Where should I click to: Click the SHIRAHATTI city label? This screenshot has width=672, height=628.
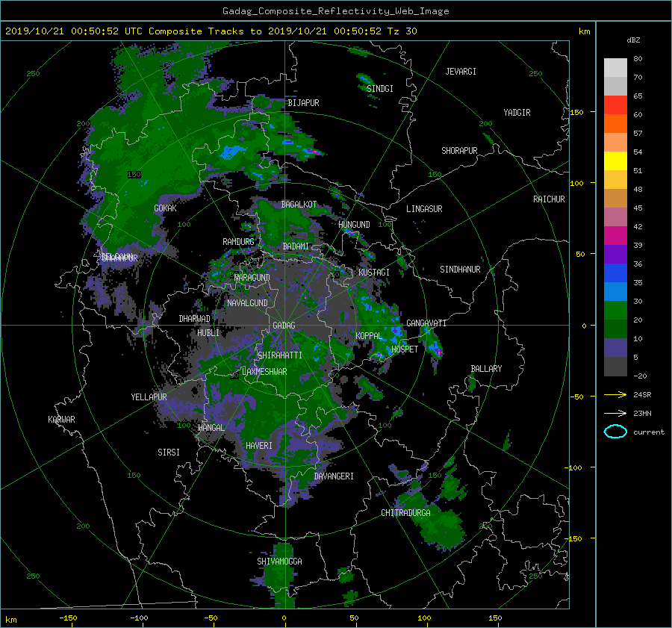point(280,355)
